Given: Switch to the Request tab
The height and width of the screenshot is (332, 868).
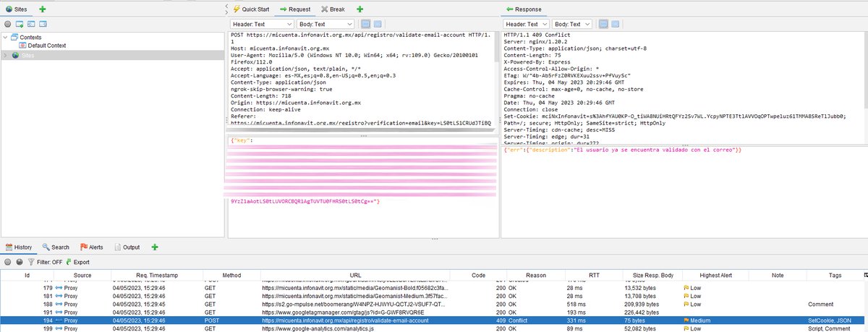Looking at the screenshot, I should pyautogui.click(x=295, y=9).
